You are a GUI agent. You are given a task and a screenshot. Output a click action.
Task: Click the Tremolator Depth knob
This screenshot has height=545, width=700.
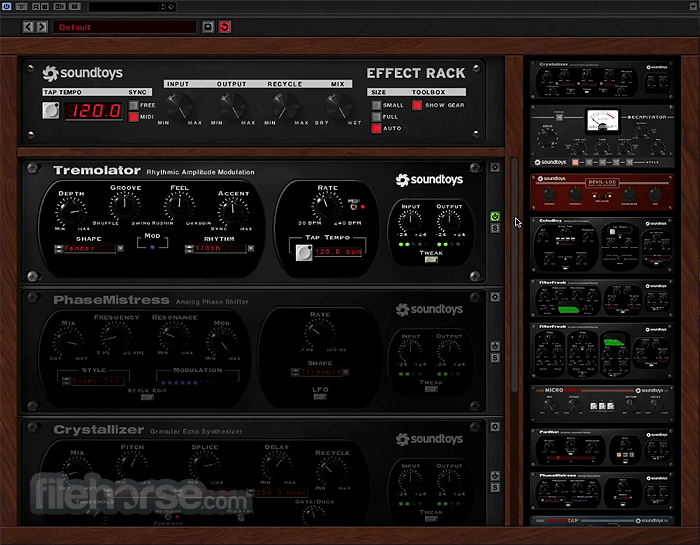coord(71,212)
